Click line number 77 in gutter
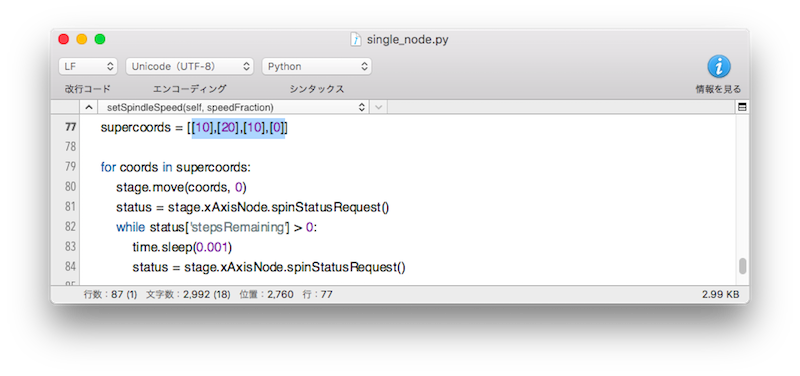This screenshot has width=800, height=376. coord(70,127)
